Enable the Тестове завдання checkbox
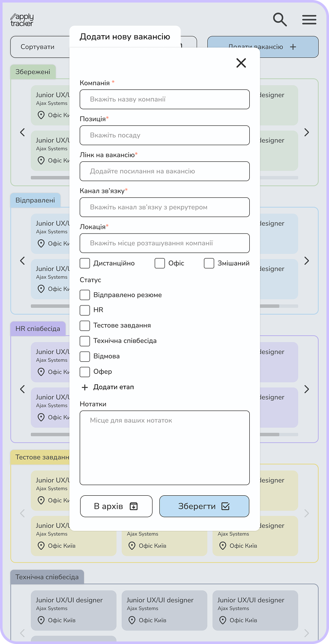 (x=85, y=325)
